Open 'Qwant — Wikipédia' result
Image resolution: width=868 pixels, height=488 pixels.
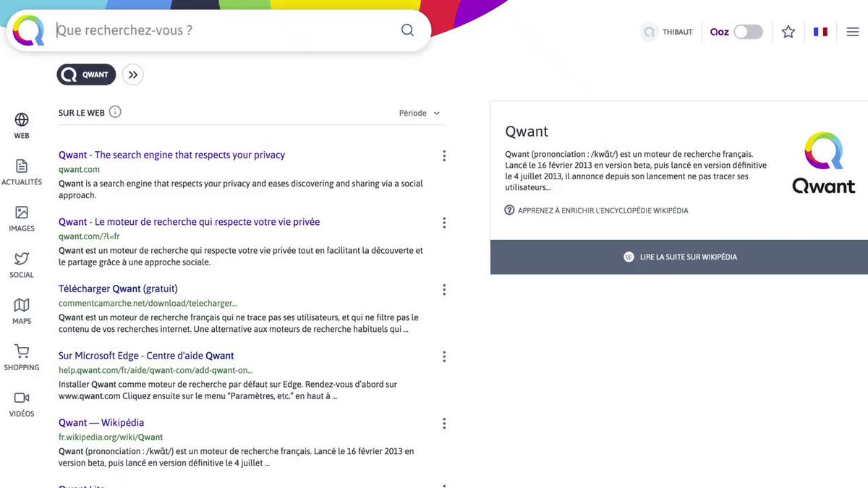(101, 422)
